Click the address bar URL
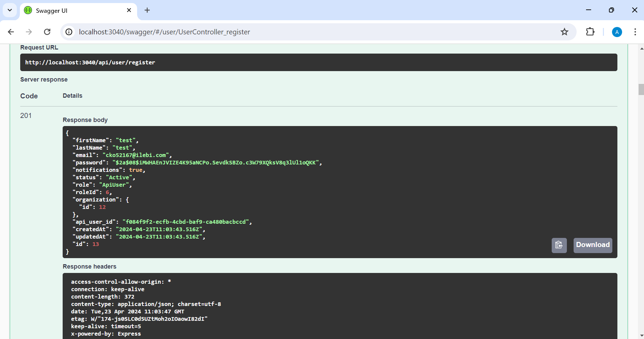This screenshot has height=339, width=644. (x=164, y=32)
